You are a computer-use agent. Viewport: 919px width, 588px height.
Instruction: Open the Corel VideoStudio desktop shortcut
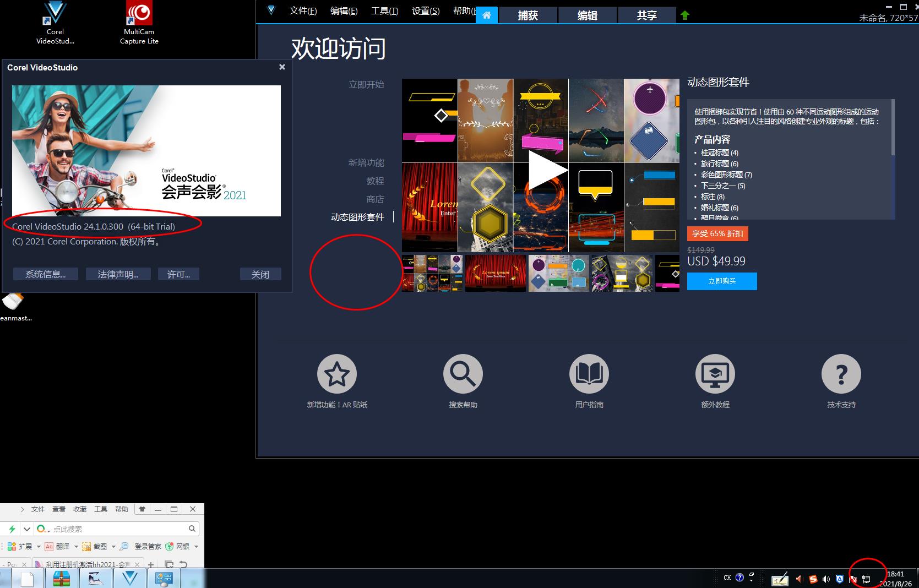(55, 22)
